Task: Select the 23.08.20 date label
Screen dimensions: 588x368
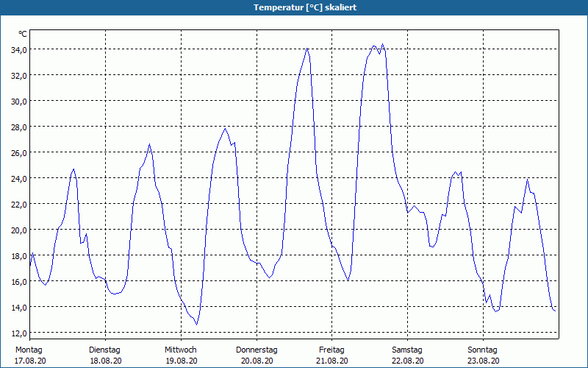Action: click(484, 361)
